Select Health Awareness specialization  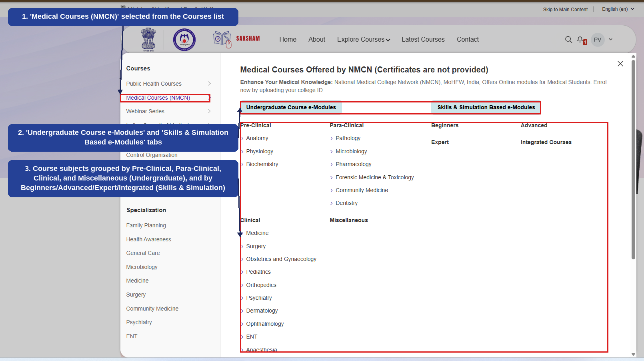click(x=148, y=239)
